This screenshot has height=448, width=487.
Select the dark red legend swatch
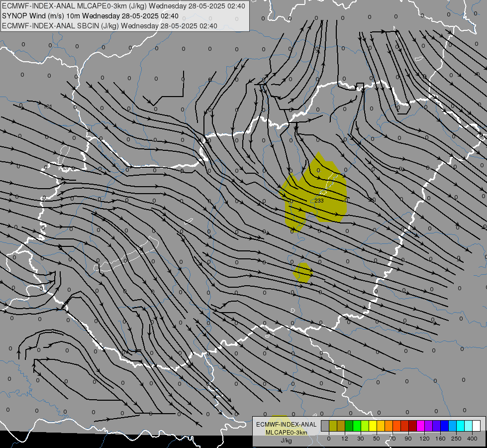pyautogui.click(x=412, y=426)
